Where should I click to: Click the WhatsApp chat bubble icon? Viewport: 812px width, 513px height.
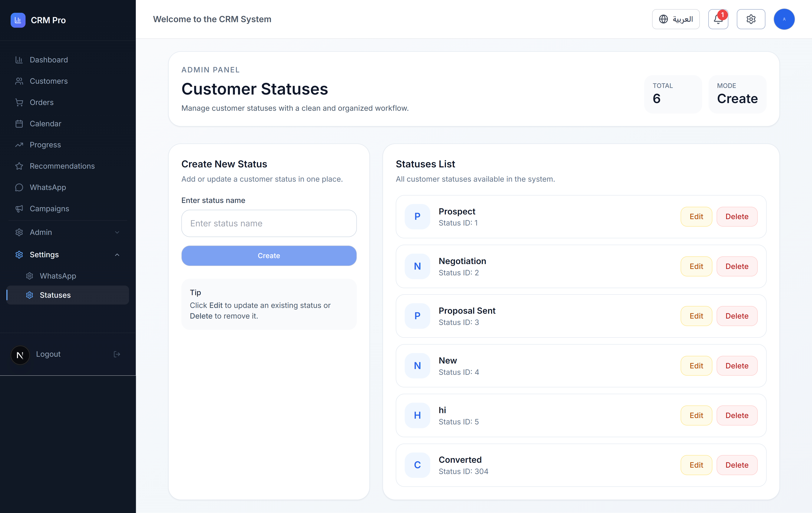(19, 187)
